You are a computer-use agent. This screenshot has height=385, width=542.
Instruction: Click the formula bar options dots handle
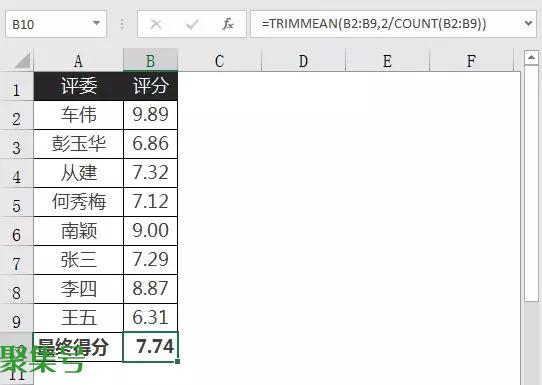point(122,24)
